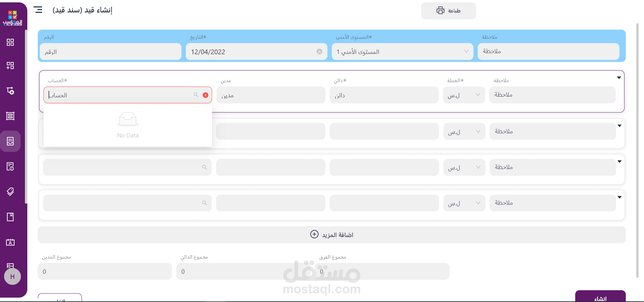Focus the third line's debit field
This screenshot has height=302, width=644.
tap(271, 167)
